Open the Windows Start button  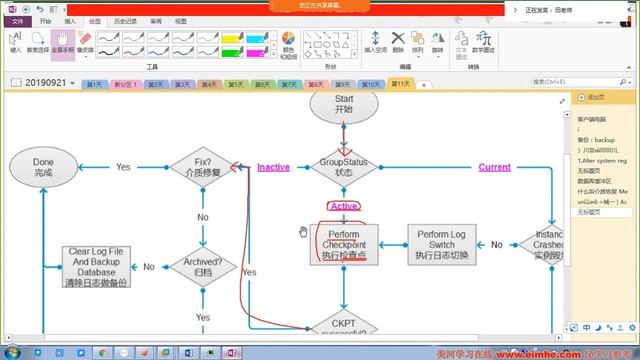click(12, 352)
